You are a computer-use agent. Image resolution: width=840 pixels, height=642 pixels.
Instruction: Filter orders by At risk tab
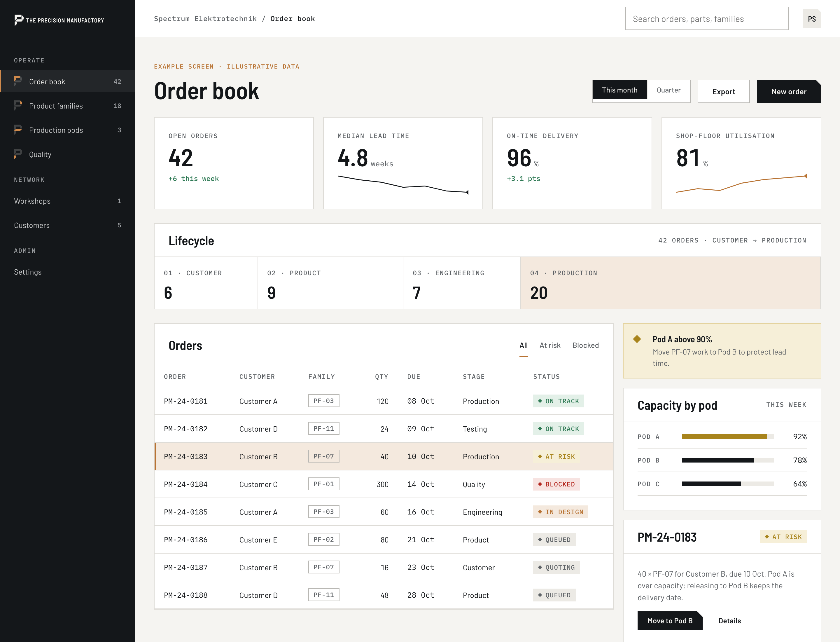550,346
